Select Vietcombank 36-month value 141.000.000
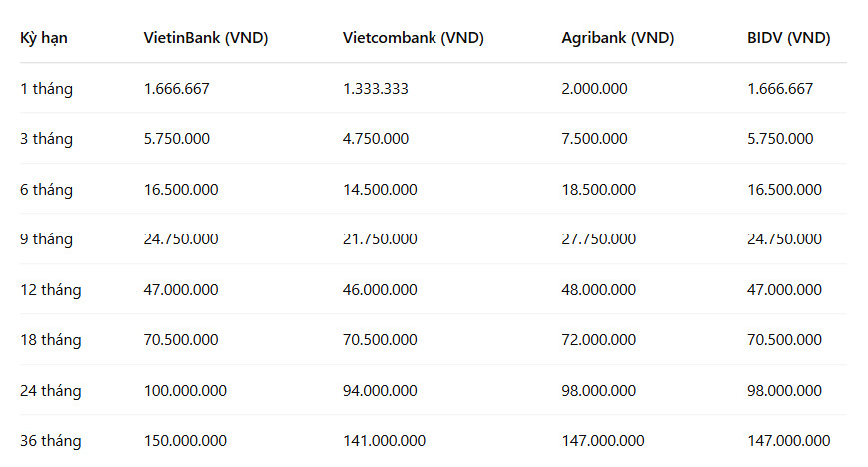The image size is (868, 467). (384, 440)
